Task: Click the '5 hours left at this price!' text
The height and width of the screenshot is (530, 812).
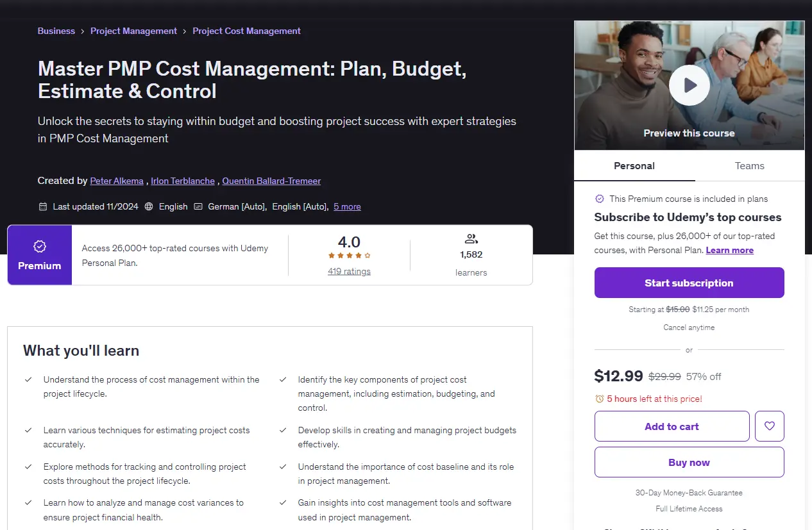Action: (x=654, y=399)
